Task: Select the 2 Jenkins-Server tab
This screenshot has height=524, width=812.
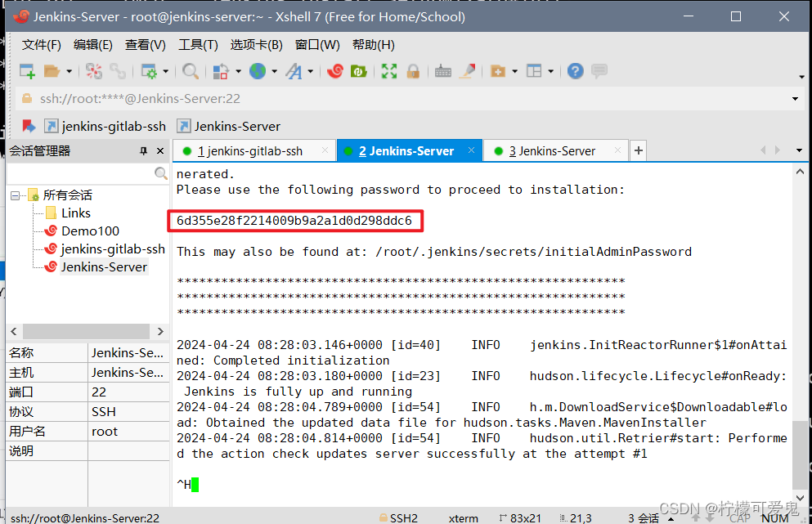Action: click(406, 151)
